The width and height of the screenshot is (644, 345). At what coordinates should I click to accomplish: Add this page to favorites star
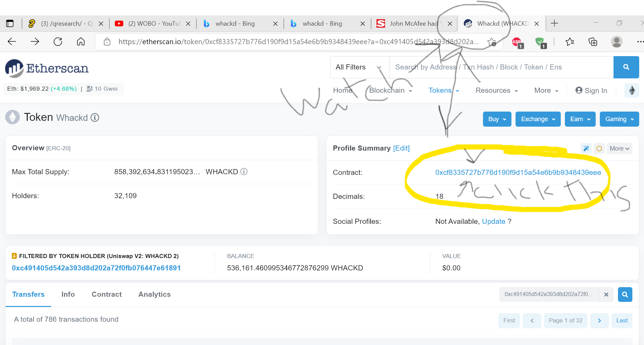(x=492, y=42)
